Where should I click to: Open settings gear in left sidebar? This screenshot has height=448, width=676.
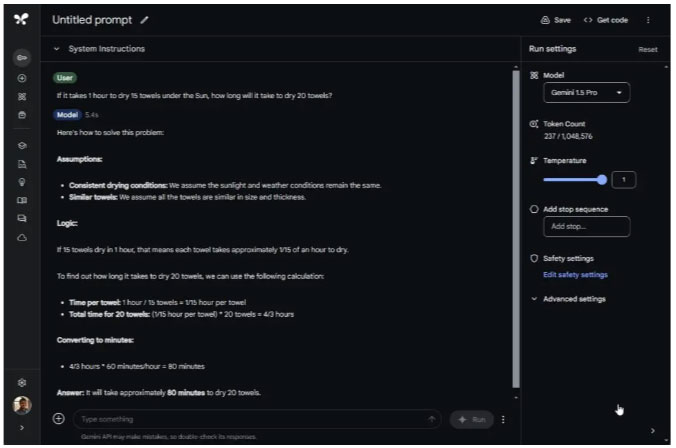tap(21, 382)
